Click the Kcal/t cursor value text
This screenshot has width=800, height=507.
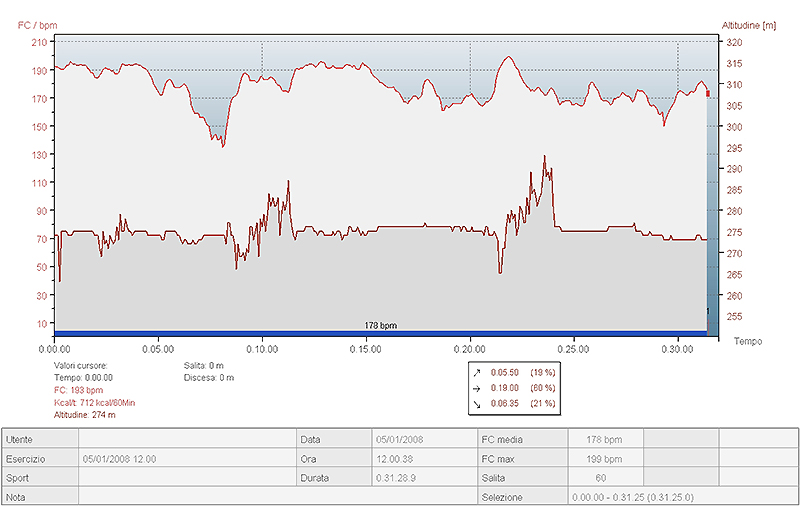[x=95, y=402]
